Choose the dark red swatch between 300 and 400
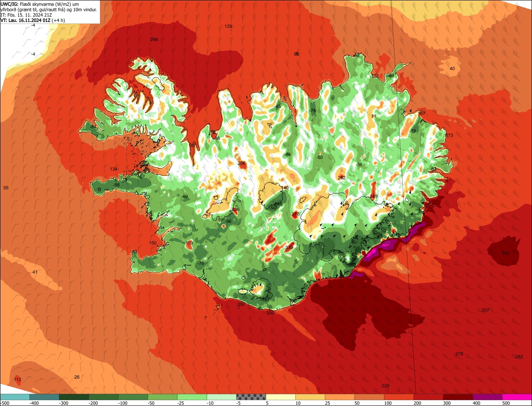 coord(458,397)
